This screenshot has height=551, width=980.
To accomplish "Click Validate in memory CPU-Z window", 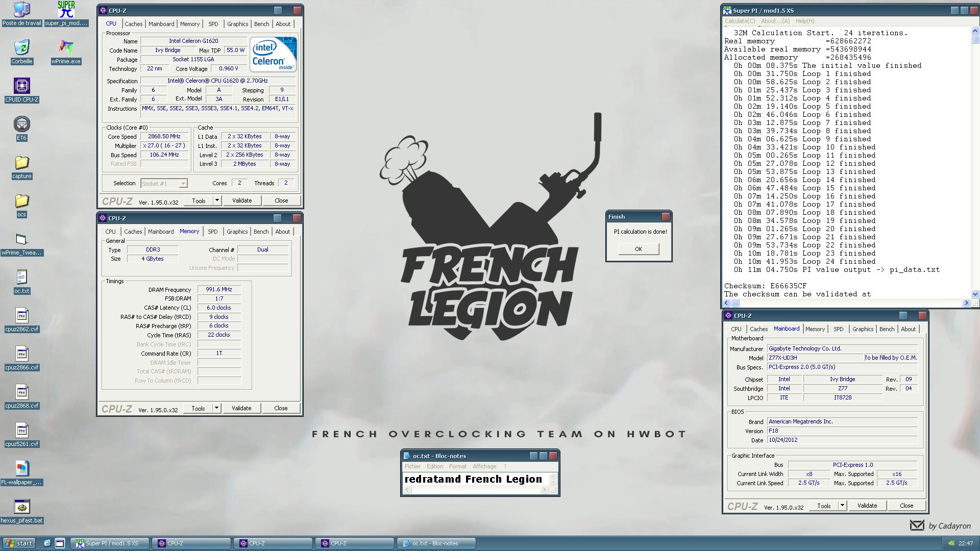I will coord(241,408).
